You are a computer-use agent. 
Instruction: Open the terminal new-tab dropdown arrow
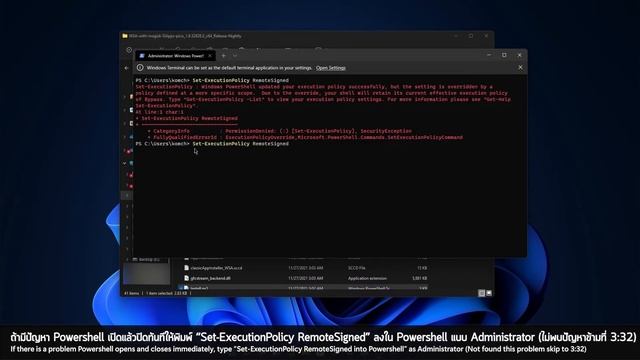point(235,56)
